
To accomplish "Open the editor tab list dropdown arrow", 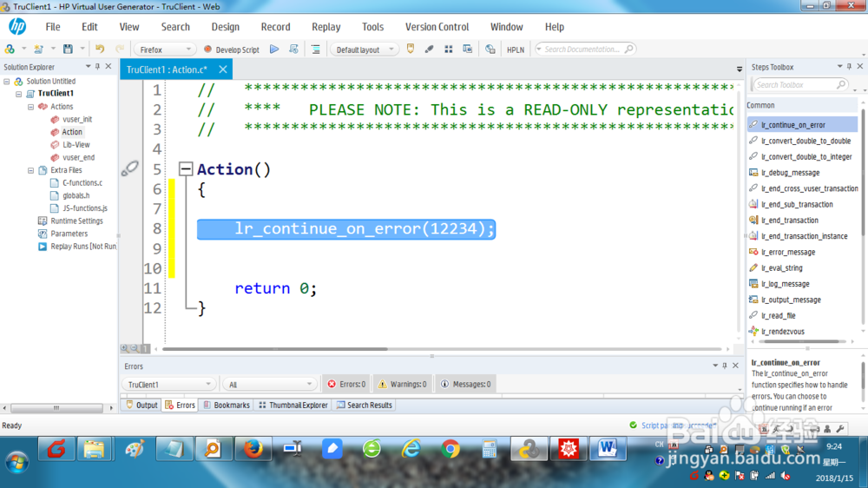I will point(740,69).
